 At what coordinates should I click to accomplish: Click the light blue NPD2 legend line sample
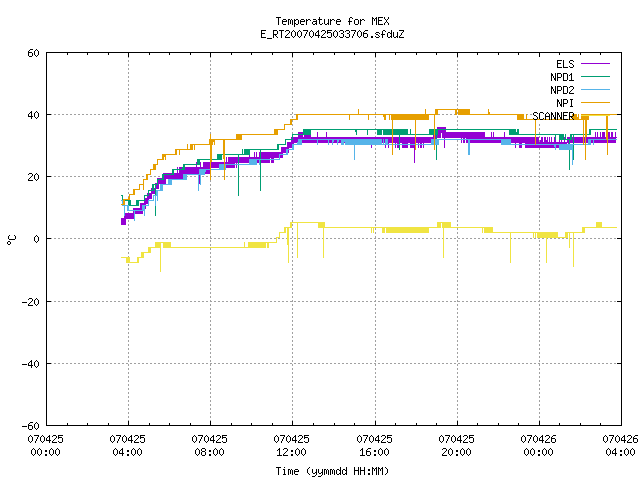(595, 90)
